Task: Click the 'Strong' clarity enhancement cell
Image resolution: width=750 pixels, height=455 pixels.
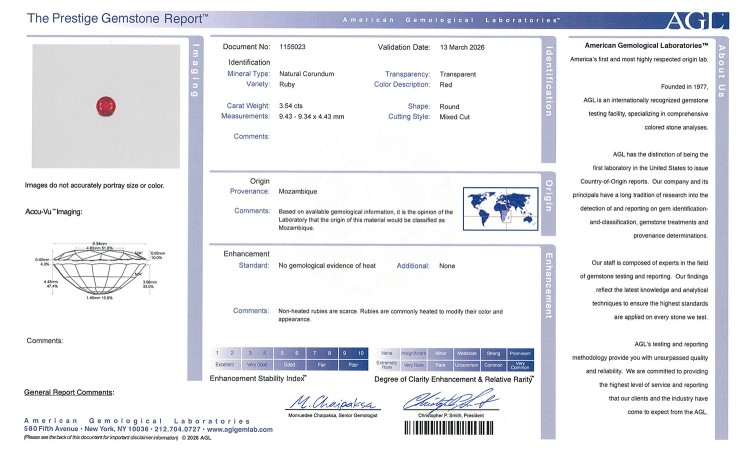Action: tap(493, 354)
